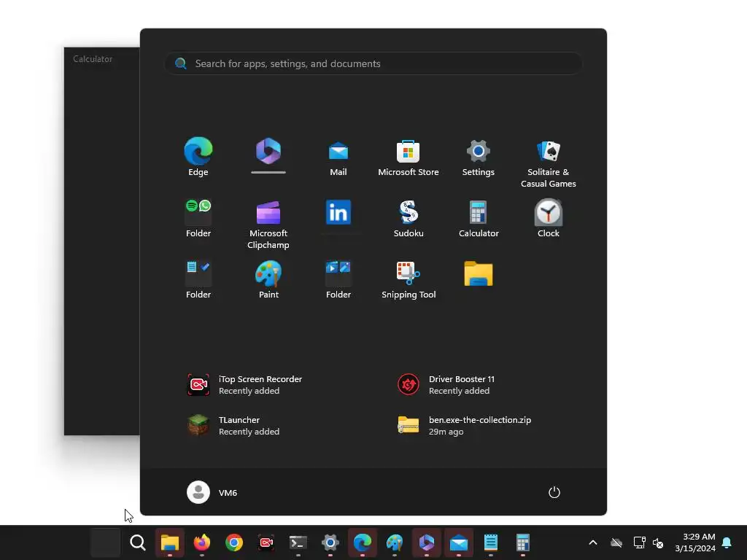747x560 pixels.
Task: Open Terminal on the taskbar
Action: pyautogui.click(x=298, y=542)
